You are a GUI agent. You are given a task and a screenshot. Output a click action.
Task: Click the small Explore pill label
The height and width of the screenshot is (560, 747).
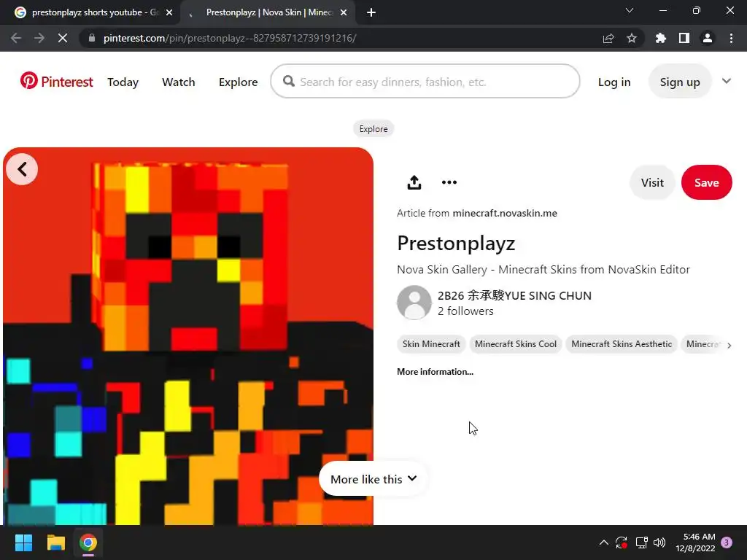pos(373,128)
